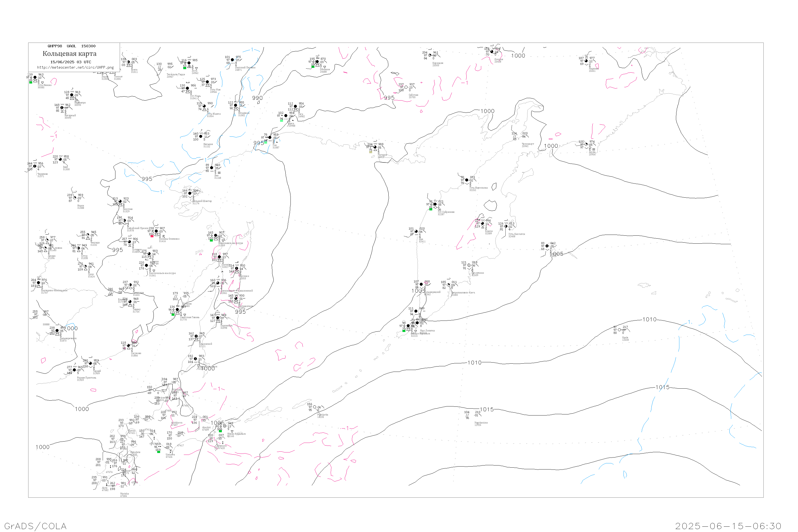Click green square beside Уст-Хайрюзово station
The width and height of the screenshot is (798, 532).
[431, 209]
